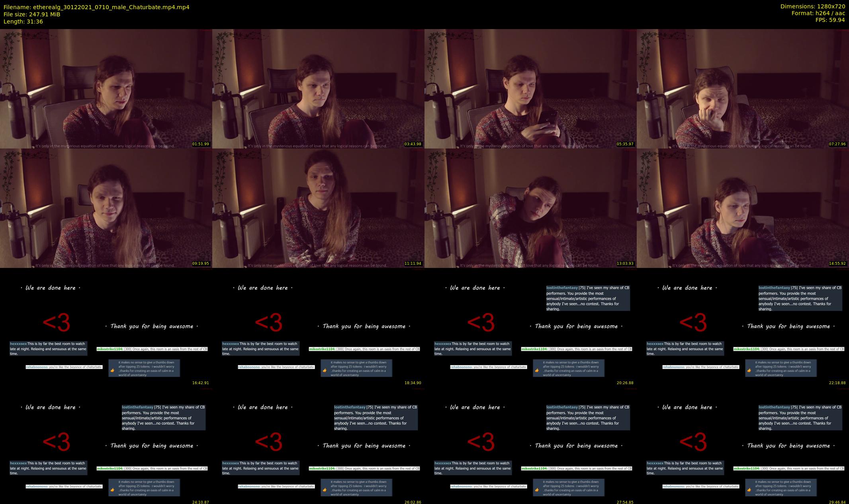Click the frame showing phone at 05:35.97
The height and width of the screenshot is (504, 849).
coord(530,88)
